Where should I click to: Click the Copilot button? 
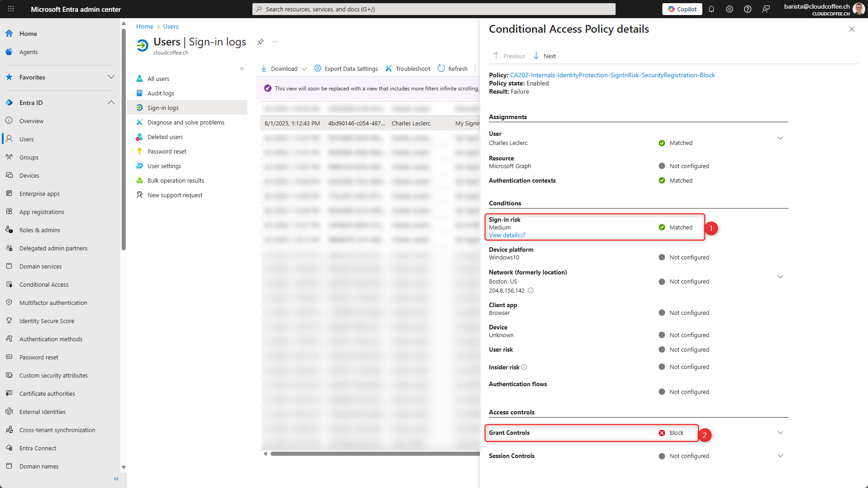click(x=682, y=9)
